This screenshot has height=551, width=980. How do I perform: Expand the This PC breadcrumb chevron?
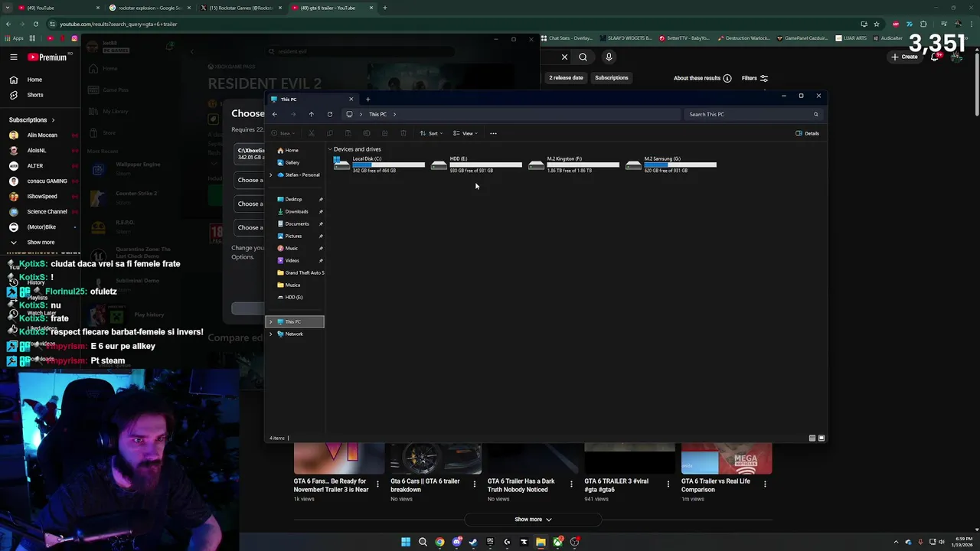pos(394,114)
